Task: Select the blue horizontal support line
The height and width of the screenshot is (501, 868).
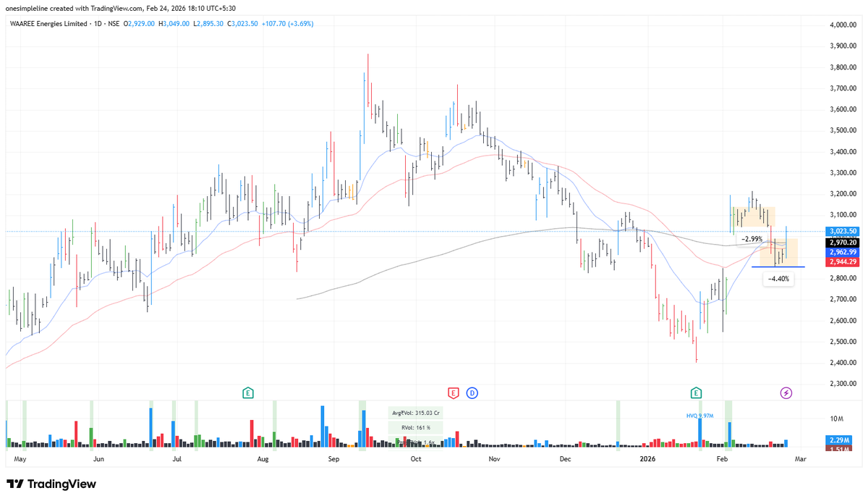Action: [778, 266]
